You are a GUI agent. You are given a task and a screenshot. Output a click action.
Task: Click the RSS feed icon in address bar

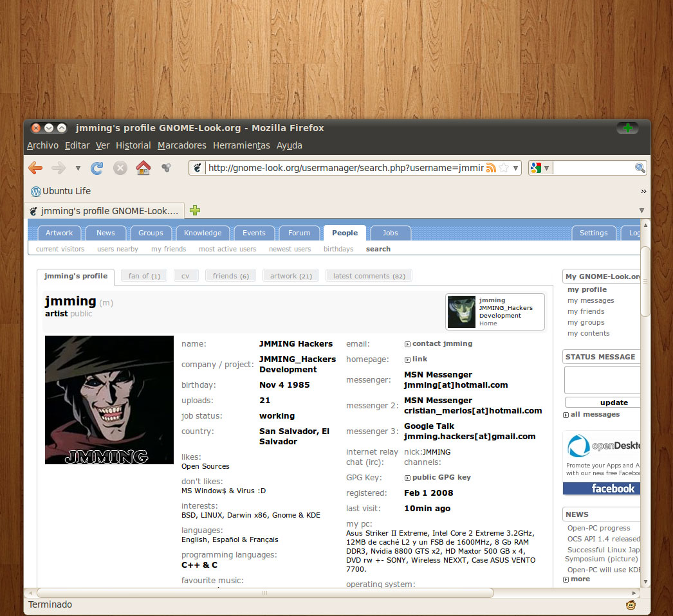click(x=491, y=168)
